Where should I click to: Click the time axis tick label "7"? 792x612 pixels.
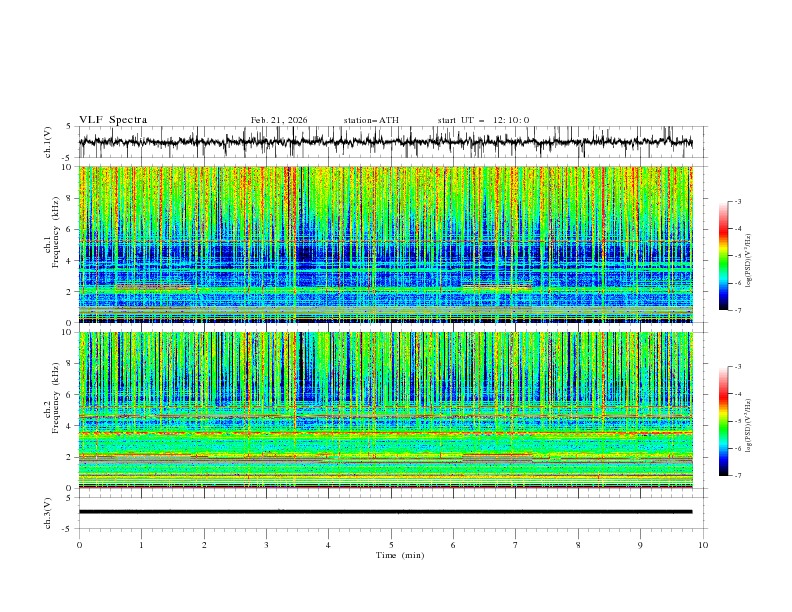coord(516,545)
